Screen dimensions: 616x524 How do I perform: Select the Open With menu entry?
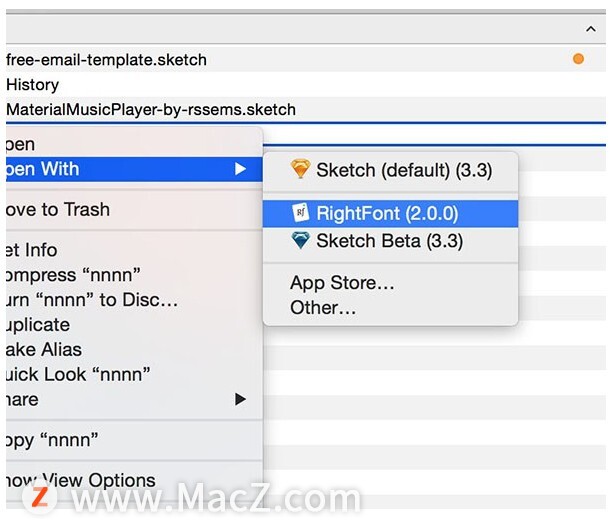(134, 169)
